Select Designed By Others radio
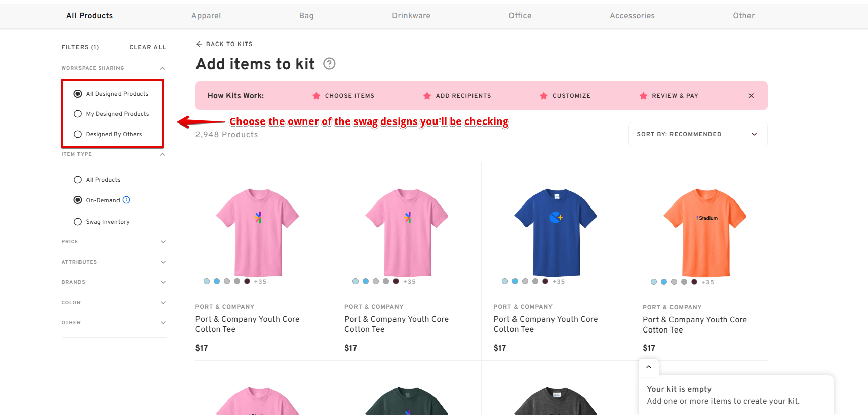This screenshot has height=415, width=868. point(78,134)
